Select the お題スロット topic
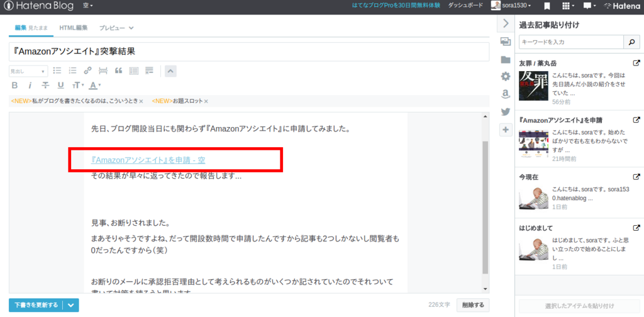This screenshot has width=644, height=317. 177,101
